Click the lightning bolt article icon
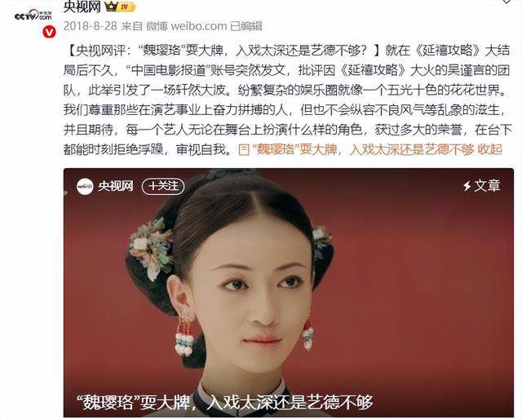 (467, 186)
